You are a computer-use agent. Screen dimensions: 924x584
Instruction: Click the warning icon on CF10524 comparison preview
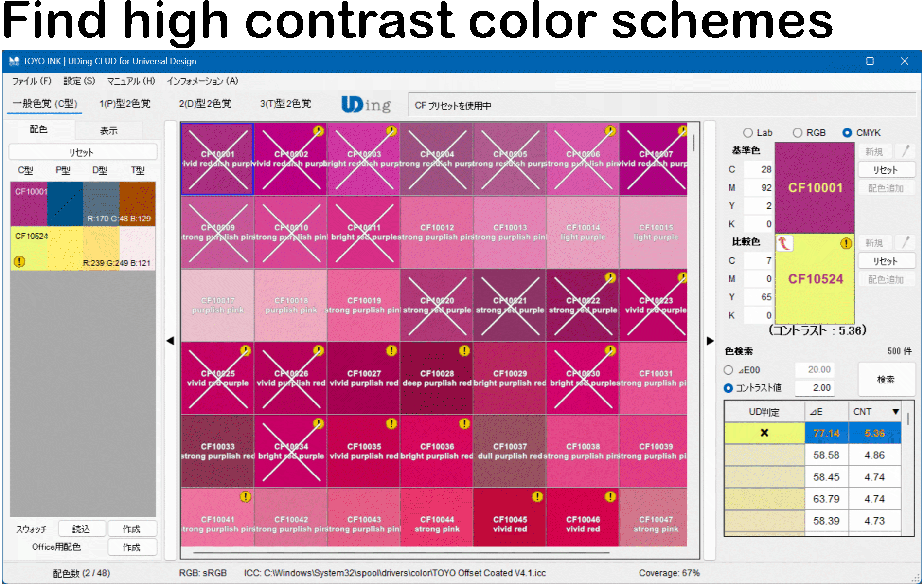click(846, 243)
